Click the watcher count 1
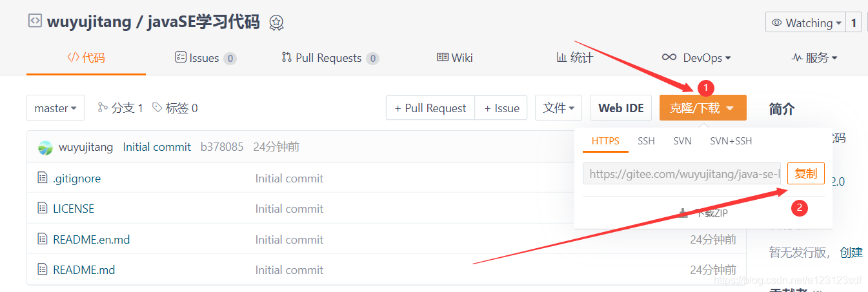Image resolution: width=868 pixels, height=292 pixels. [854, 23]
